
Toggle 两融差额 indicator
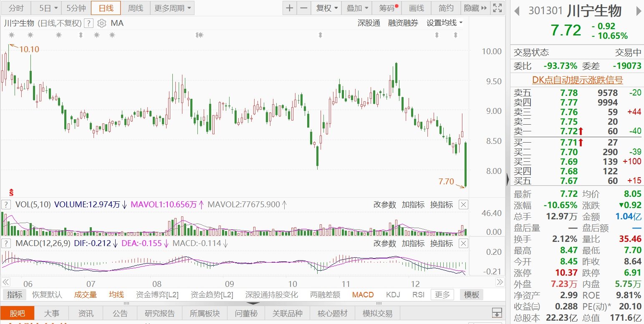point(325,295)
